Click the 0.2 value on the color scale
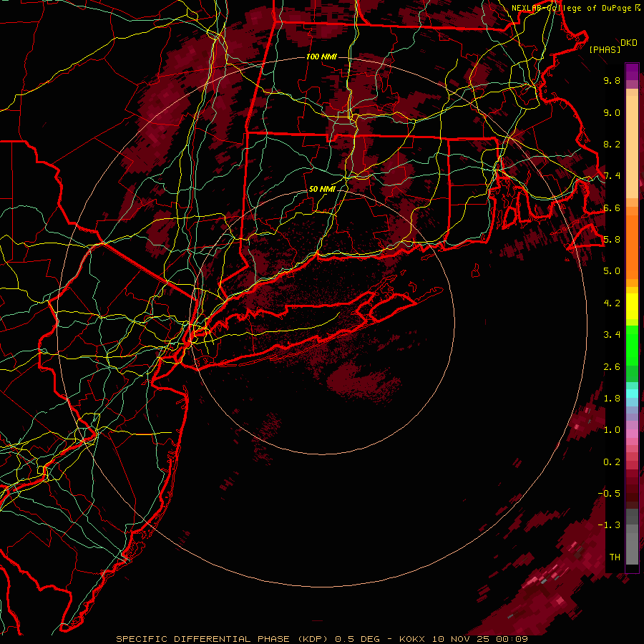644x644 pixels. [x=612, y=462]
